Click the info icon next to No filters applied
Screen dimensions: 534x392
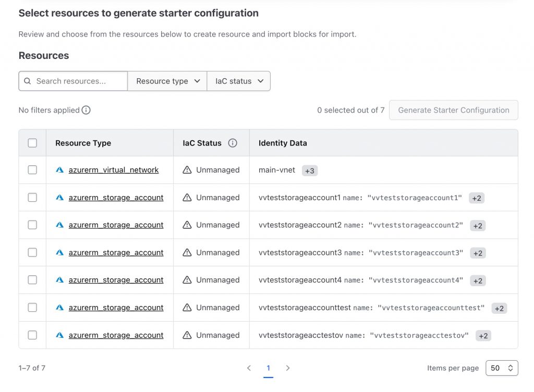coord(86,110)
